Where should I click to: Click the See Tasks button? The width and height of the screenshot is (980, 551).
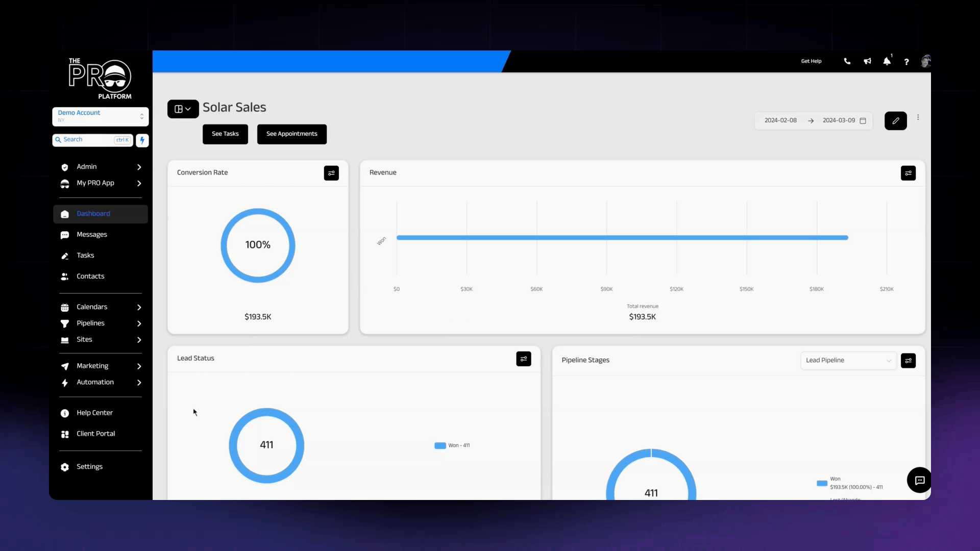(226, 133)
